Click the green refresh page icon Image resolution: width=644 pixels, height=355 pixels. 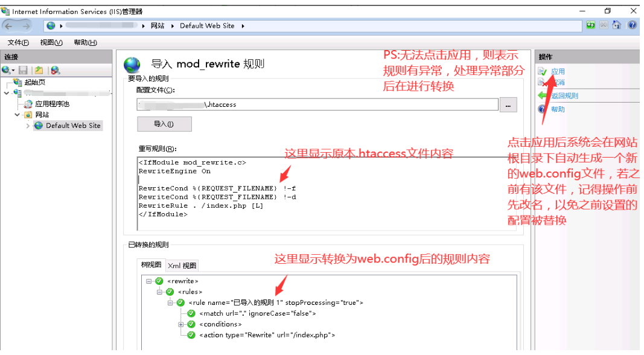590,25
